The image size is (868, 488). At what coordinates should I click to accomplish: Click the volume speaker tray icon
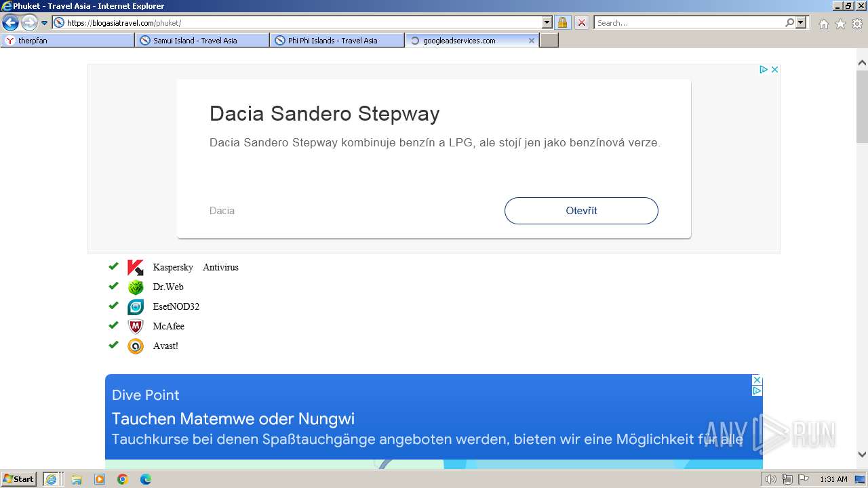point(770,479)
